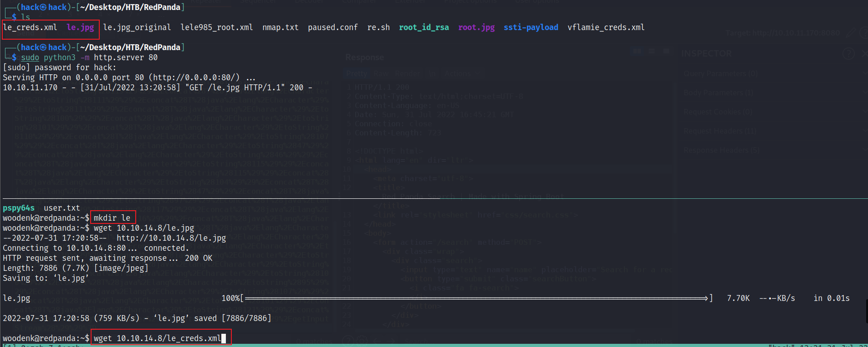
Task: Click le_creds.xml in the ls output
Action: (x=30, y=27)
